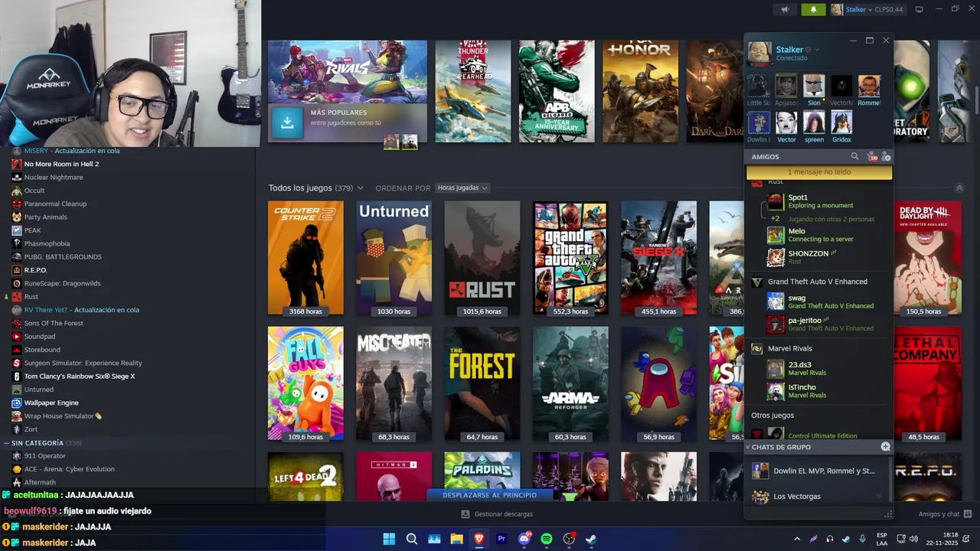Open the Los Vectorgas group chat
The image size is (980, 551).
(x=818, y=497)
